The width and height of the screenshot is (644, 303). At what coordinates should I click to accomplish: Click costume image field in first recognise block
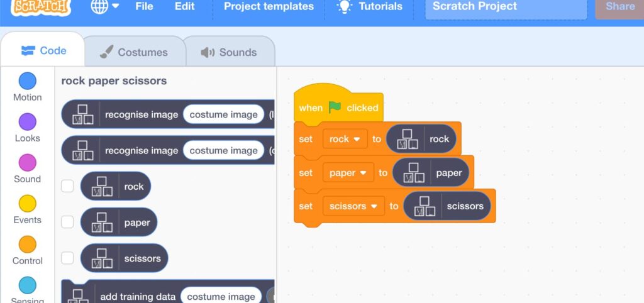point(223,114)
